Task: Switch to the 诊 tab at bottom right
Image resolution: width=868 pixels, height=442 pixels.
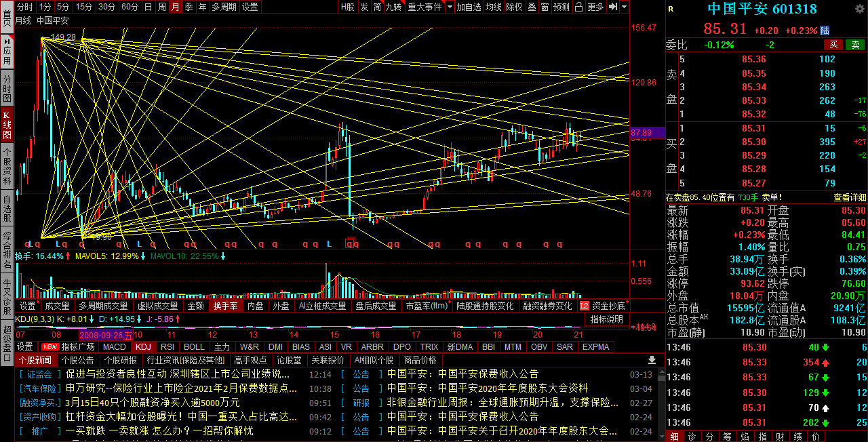Action: tap(692, 437)
